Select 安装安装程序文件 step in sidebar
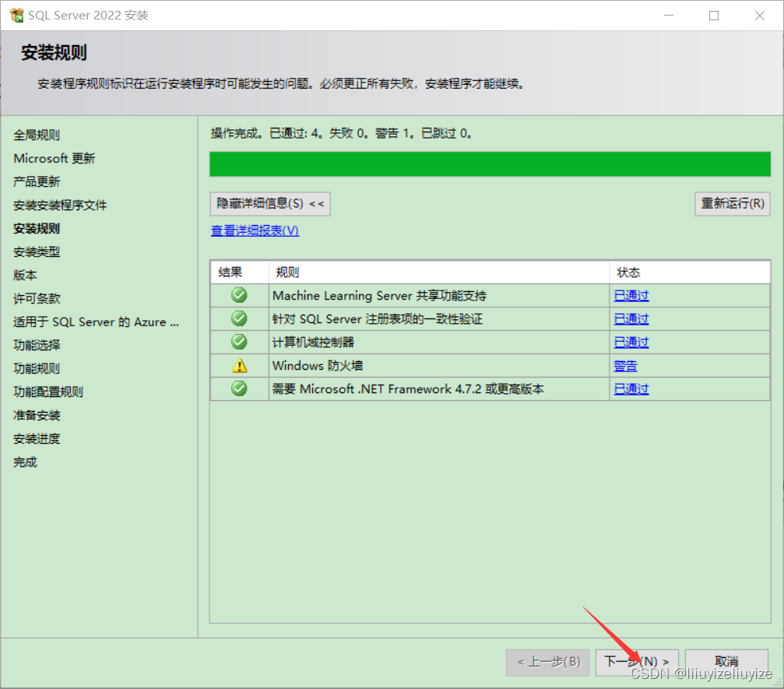The height and width of the screenshot is (689, 784). 60,205
